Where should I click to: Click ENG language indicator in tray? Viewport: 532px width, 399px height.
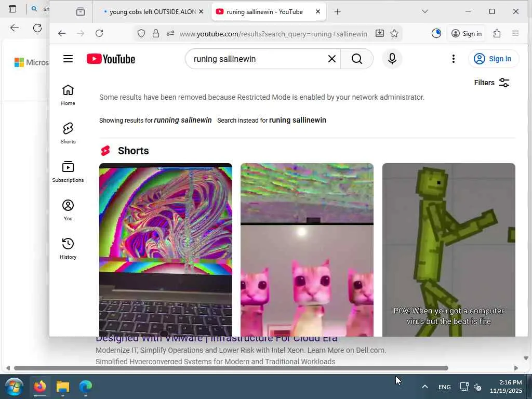click(x=445, y=387)
